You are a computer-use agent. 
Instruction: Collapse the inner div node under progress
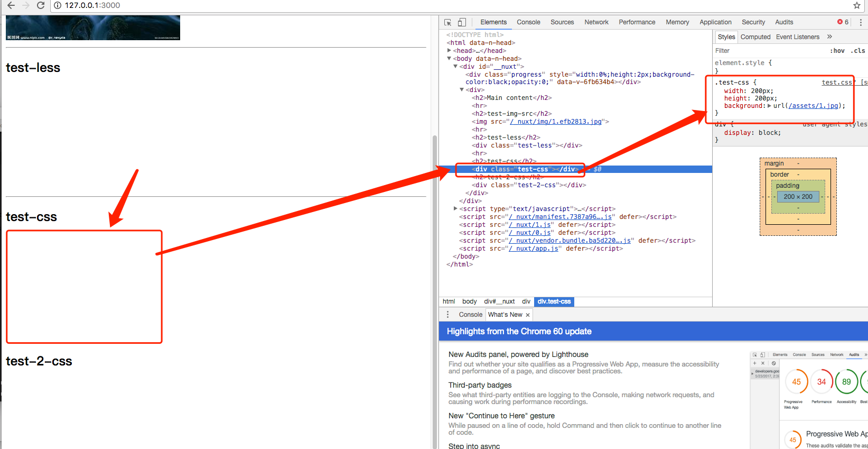coord(462,90)
